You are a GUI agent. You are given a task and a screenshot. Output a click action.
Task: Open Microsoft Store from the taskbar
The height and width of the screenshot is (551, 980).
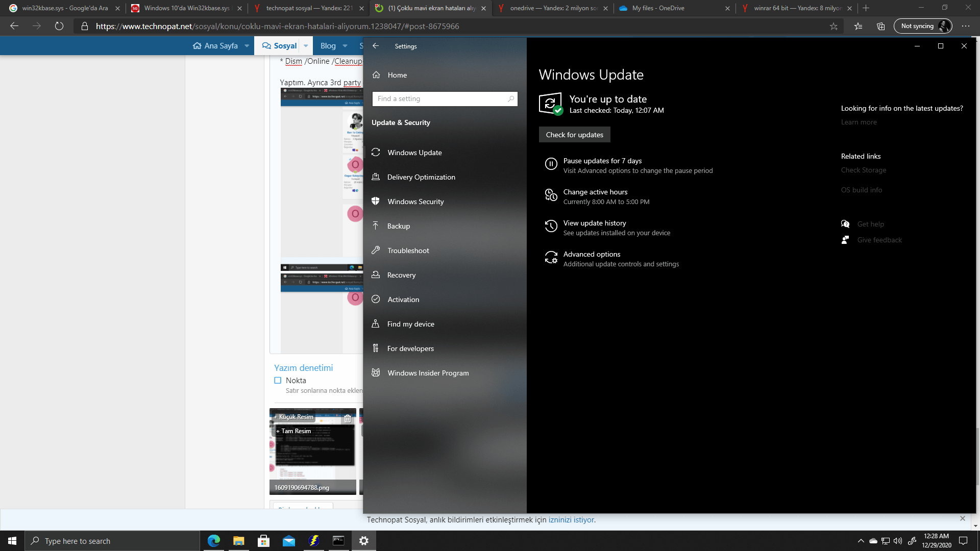[263, 541]
